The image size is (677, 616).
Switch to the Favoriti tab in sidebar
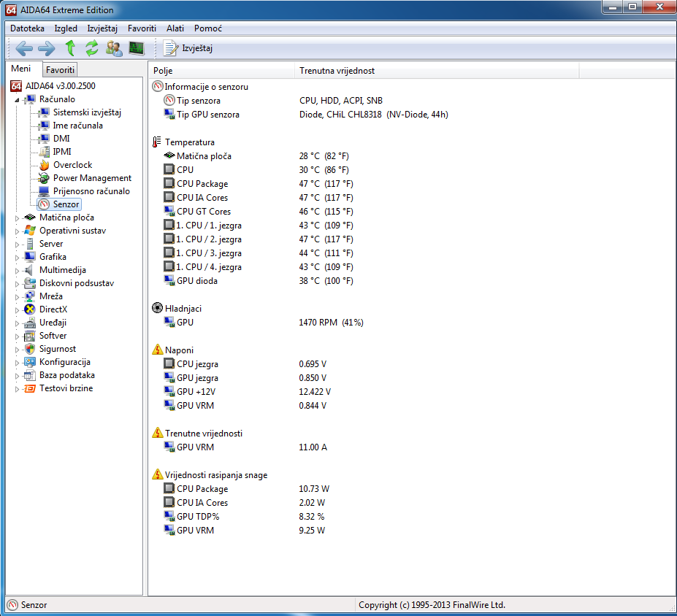[60, 69]
